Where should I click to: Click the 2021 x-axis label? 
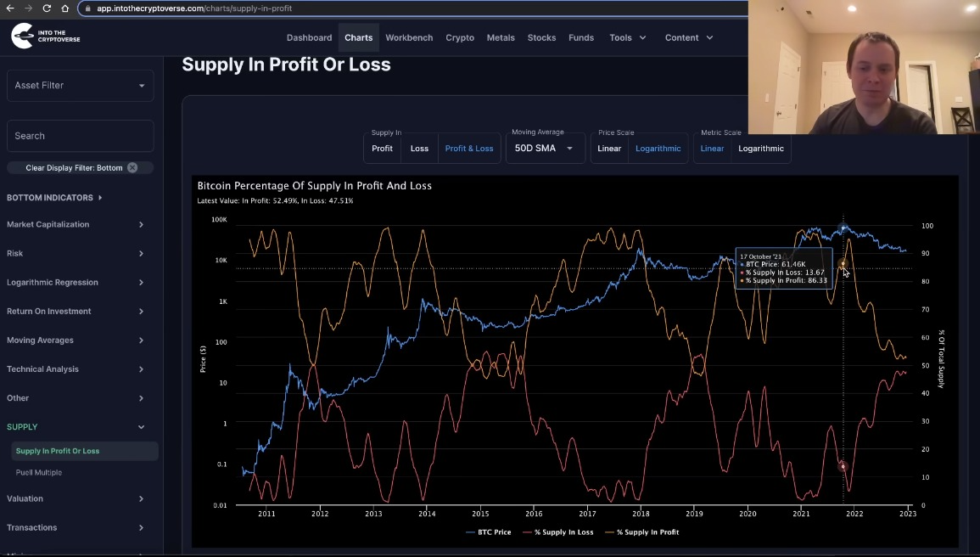[801, 514]
